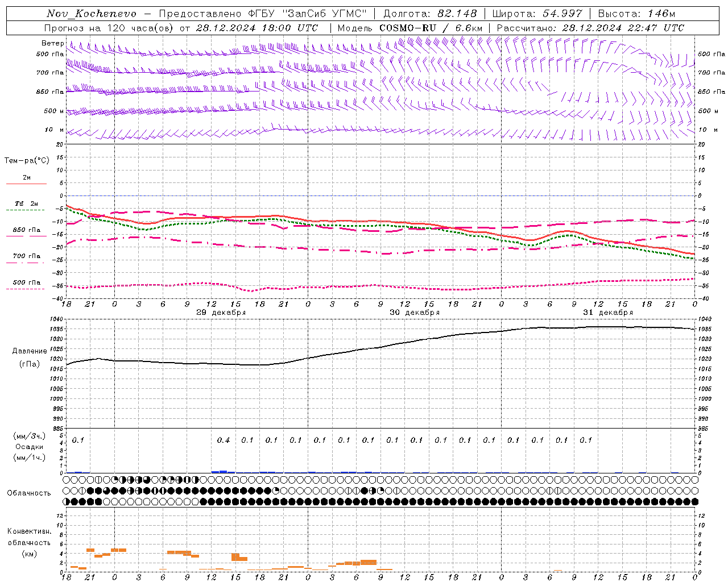Click the 29 декабря date label
Screen dimensions: 728x582
[221, 313]
